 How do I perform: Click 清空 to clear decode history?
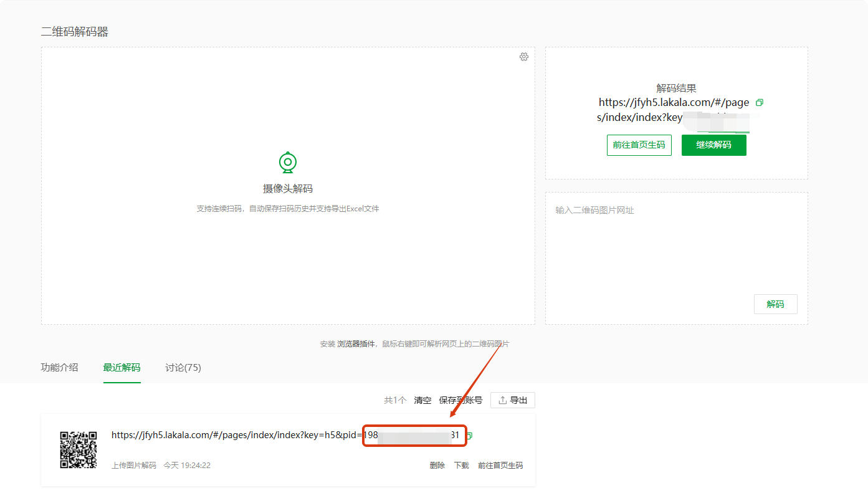[422, 400]
